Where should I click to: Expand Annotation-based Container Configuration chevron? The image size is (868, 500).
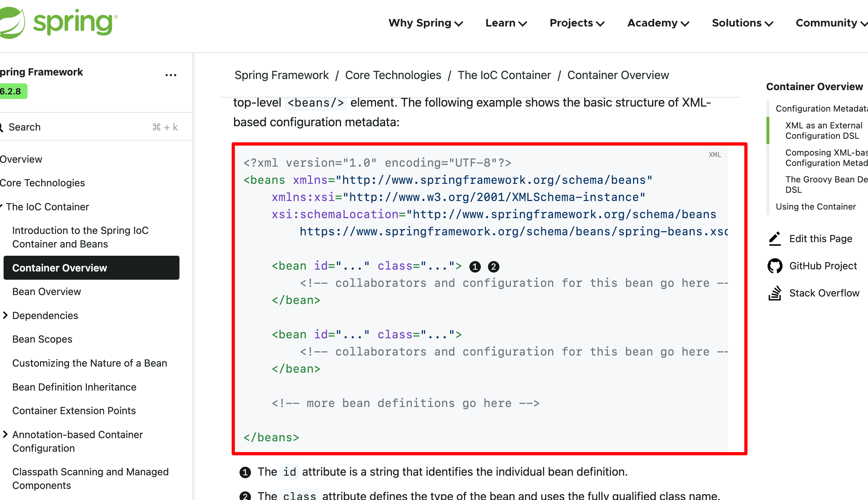pos(5,434)
